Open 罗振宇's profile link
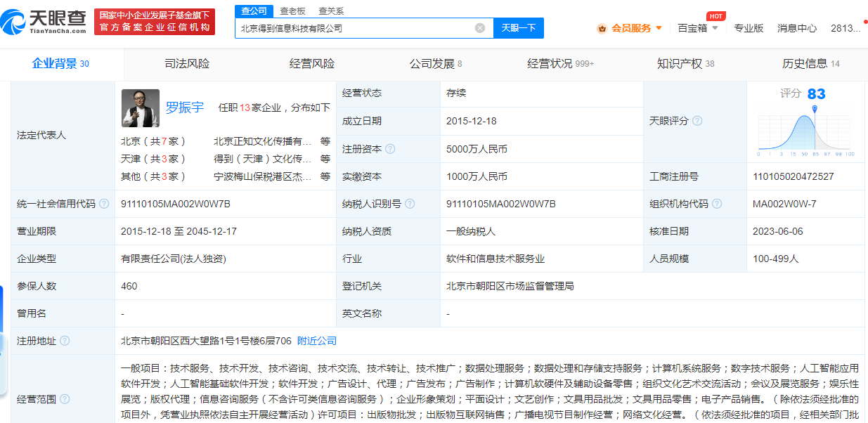This screenshot has width=868, height=423. coord(185,108)
